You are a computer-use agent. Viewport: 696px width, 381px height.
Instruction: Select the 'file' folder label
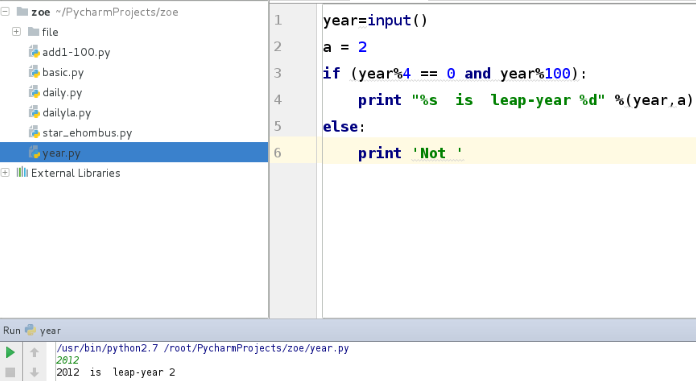[50, 32]
